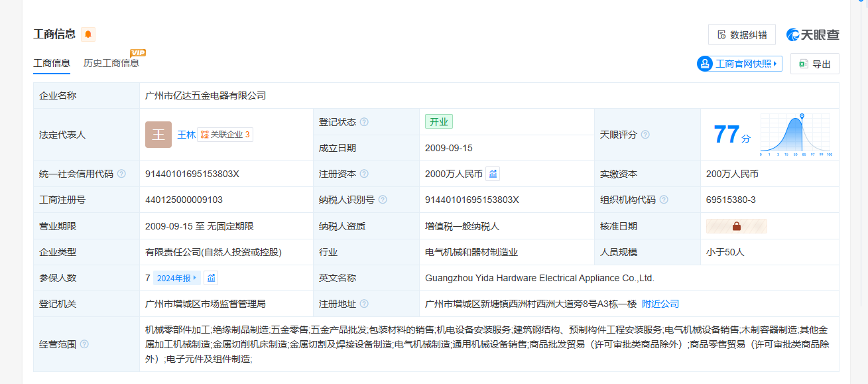The width and height of the screenshot is (868, 384).
Task: Switch to the 历史工商信息 tab
Action: tap(111, 63)
